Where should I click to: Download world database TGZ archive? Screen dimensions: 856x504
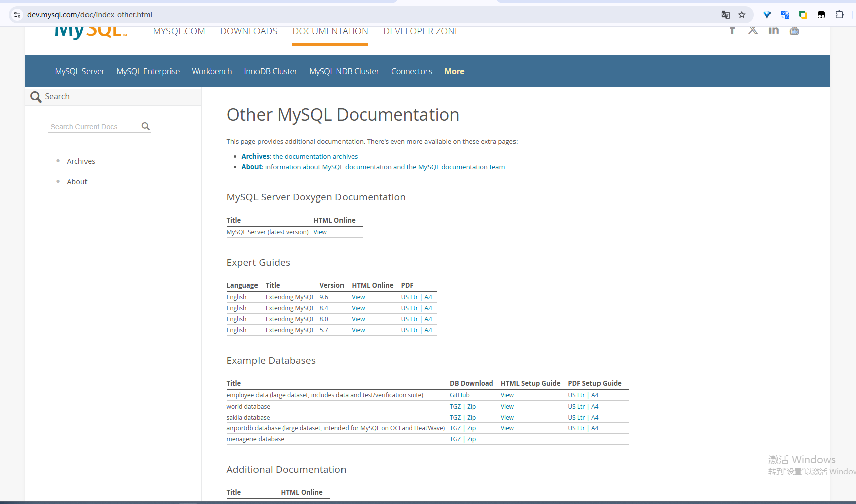[x=455, y=407]
